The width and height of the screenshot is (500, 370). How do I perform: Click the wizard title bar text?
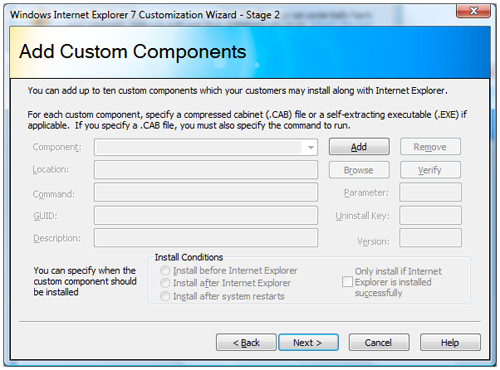coord(145,15)
